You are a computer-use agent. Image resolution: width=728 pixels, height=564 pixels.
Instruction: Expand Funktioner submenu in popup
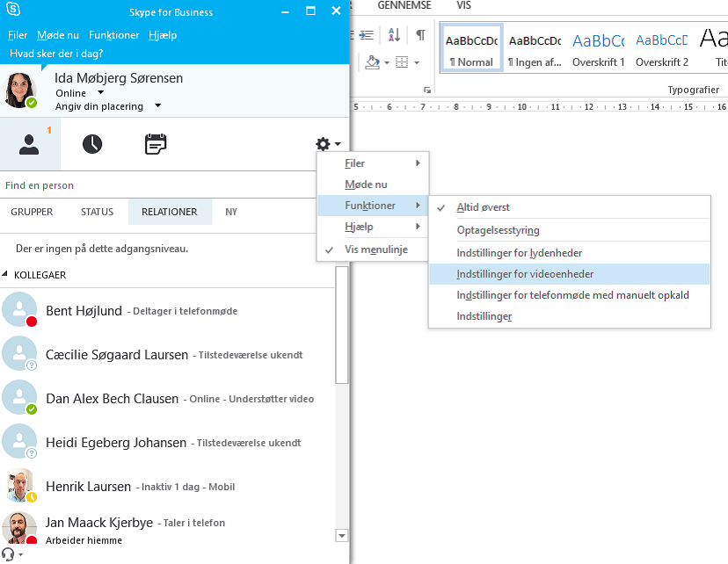[373, 206]
